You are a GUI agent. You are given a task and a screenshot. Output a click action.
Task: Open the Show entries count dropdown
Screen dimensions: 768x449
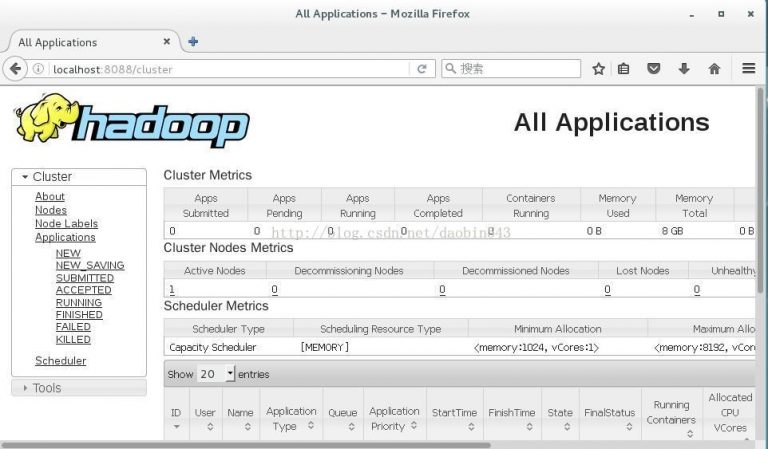(216, 374)
